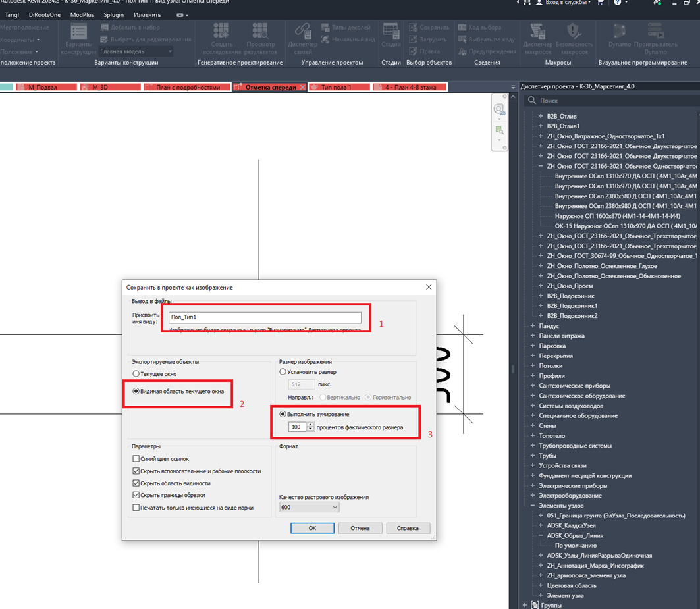Click Начальный вид icon
This screenshot has height=609, width=700.
point(325,40)
